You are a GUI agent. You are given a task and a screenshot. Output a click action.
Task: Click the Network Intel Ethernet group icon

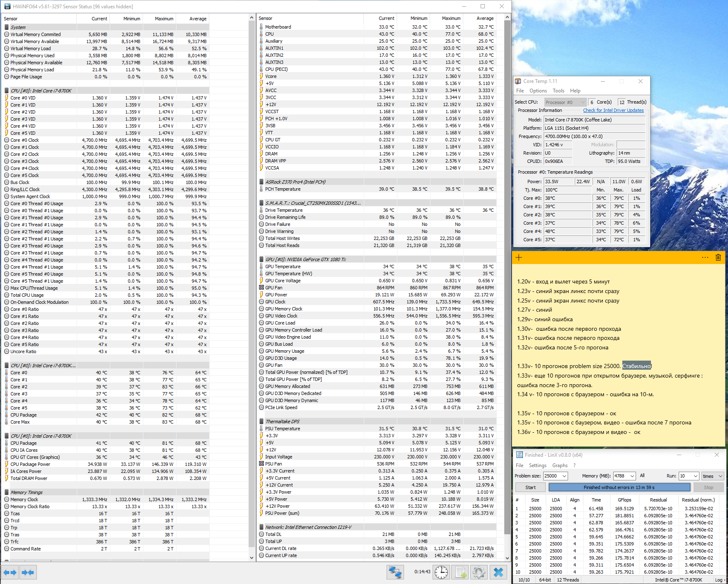(261, 527)
